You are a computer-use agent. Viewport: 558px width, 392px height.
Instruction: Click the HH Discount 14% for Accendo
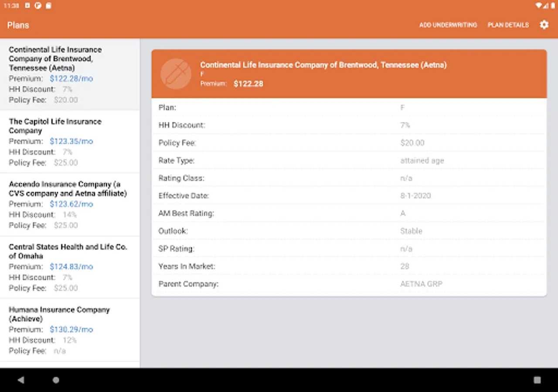point(70,215)
